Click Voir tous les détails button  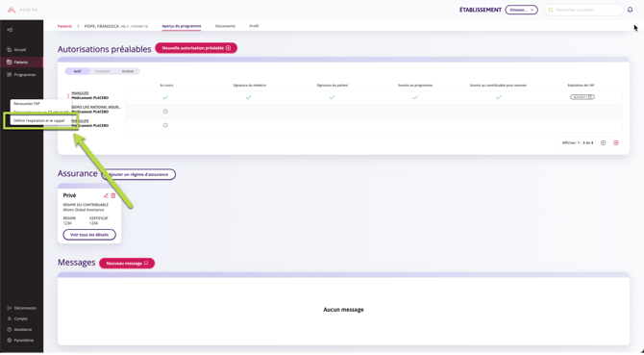point(89,235)
